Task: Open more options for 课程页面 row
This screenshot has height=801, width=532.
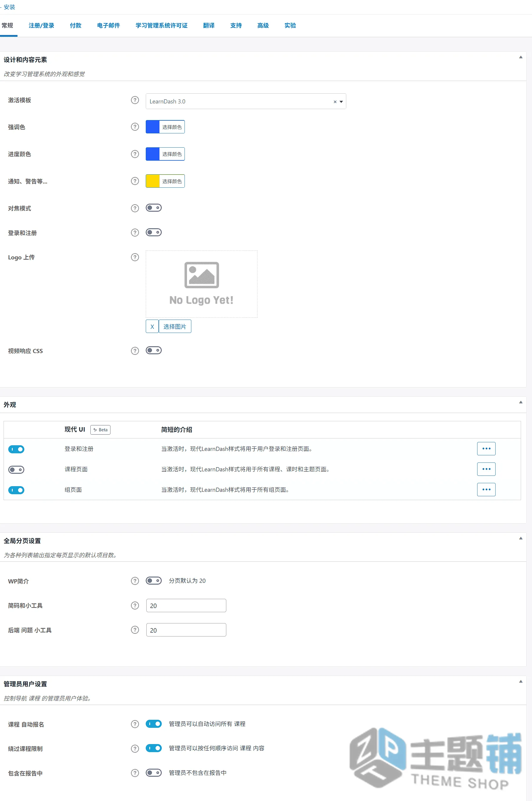Action: point(486,469)
